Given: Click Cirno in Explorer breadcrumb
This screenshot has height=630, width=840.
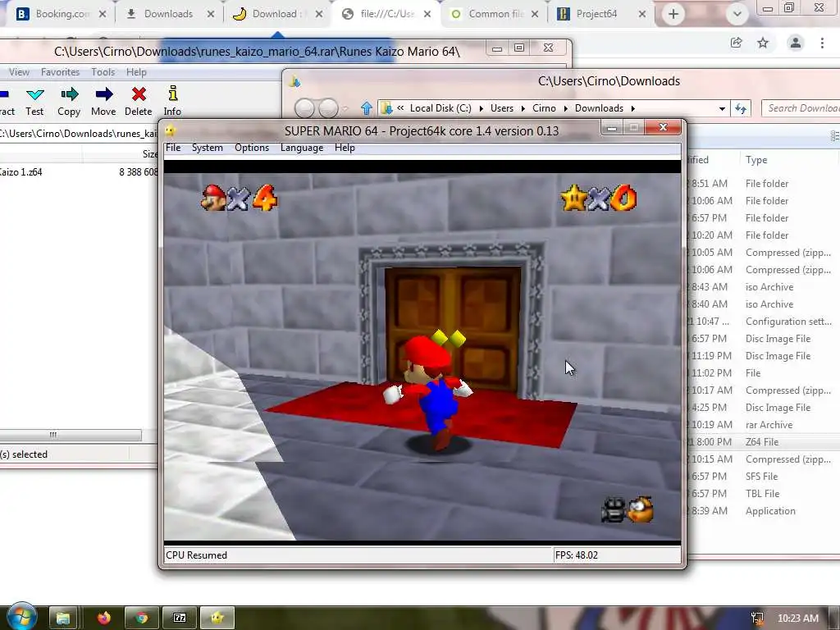Looking at the screenshot, I should (x=545, y=108).
